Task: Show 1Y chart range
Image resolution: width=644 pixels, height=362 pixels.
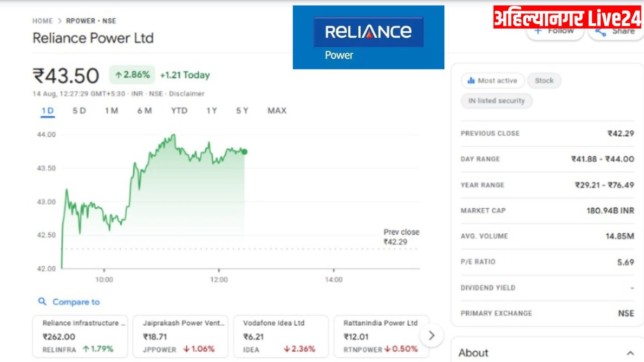Action: [212, 111]
